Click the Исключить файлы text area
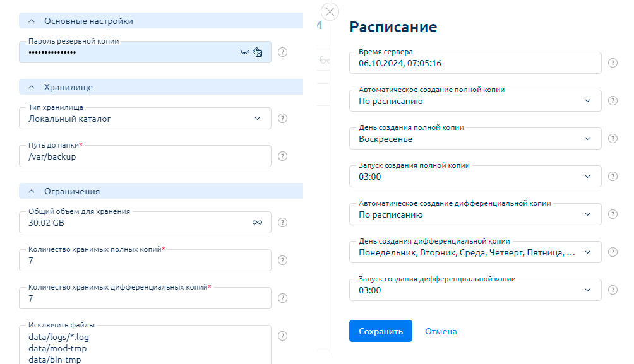This screenshot has width=634, height=364. tap(145, 344)
